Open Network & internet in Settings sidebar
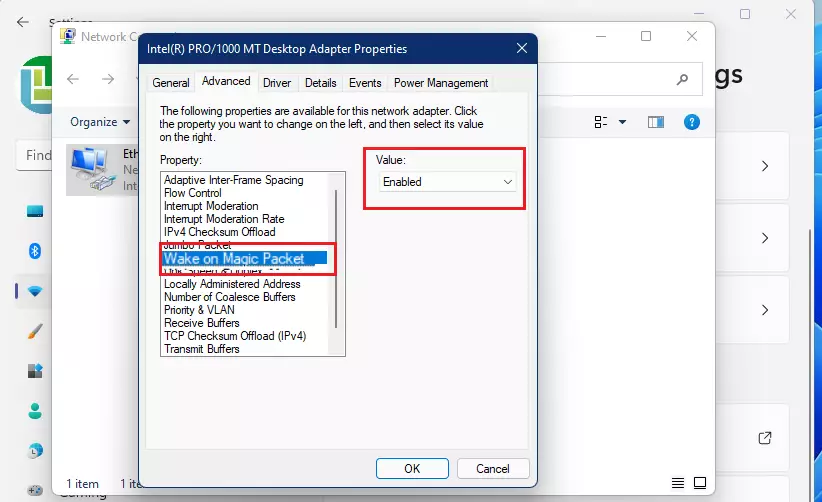 click(x=35, y=291)
